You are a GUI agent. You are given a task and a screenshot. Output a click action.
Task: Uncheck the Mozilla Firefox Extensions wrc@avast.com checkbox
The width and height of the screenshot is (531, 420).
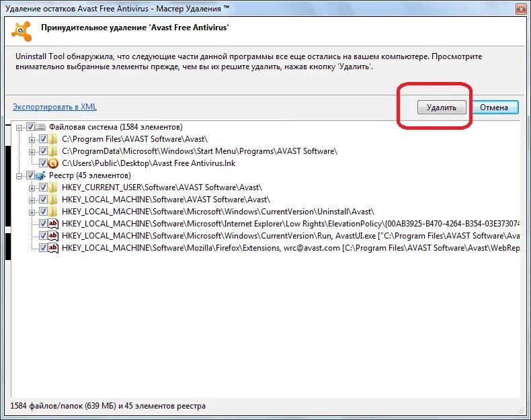click(x=43, y=248)
